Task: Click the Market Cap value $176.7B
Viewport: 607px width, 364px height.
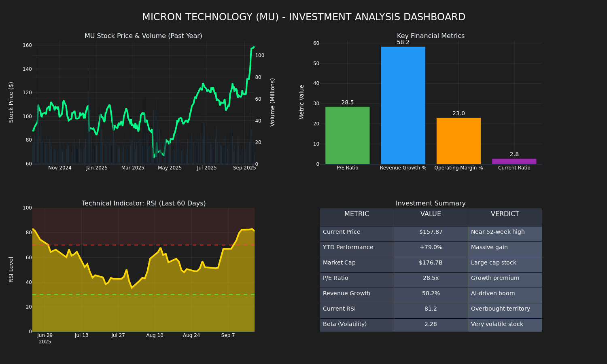Action: [431, 263]
